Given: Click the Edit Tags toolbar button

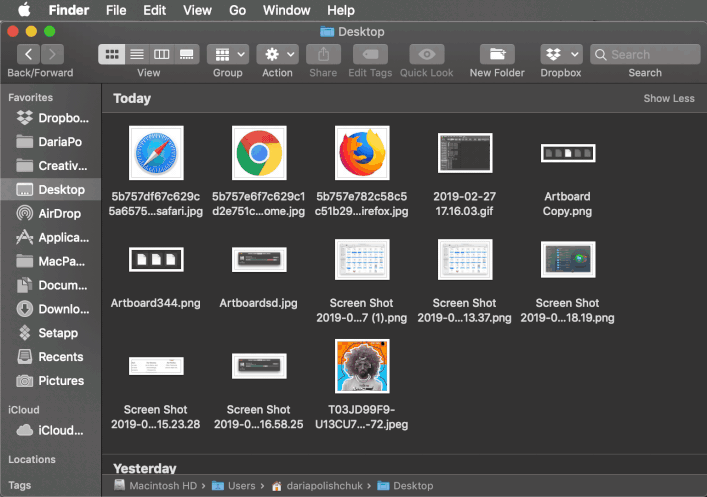Looking at the screenshot, I should coord(370,55).
